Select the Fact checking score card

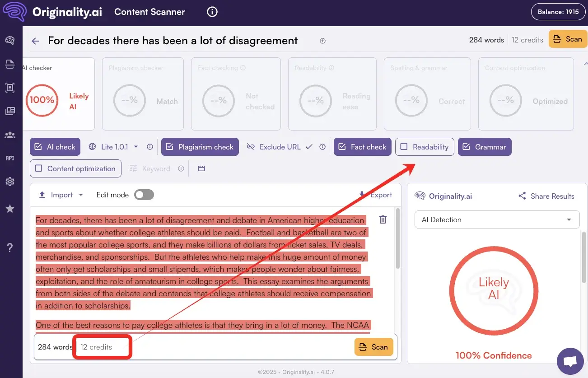(x=236, y=94)
